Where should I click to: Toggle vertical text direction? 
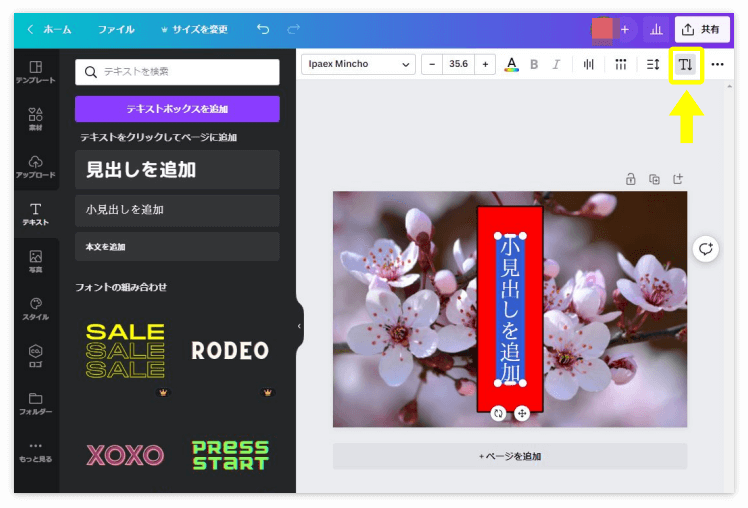(x=686, y=64)
